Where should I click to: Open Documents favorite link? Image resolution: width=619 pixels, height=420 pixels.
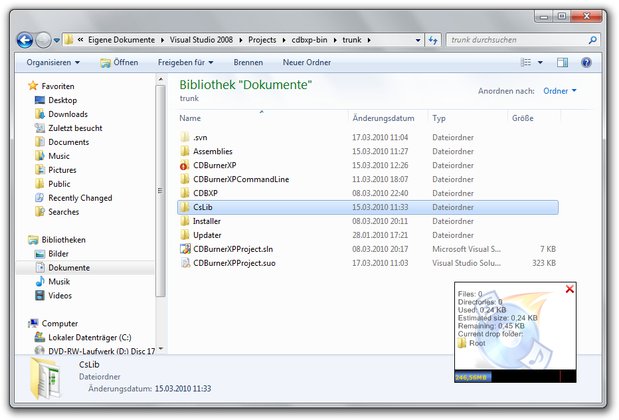point(62,142)
